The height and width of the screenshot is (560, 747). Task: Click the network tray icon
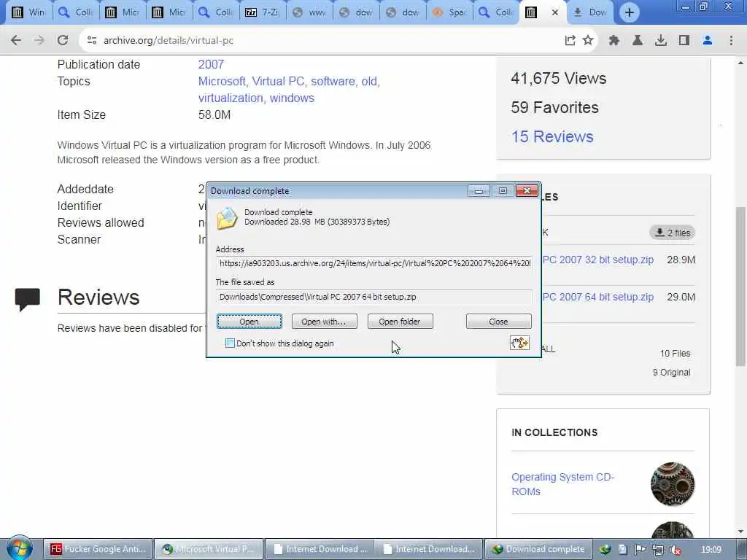[x=658, y=550]
